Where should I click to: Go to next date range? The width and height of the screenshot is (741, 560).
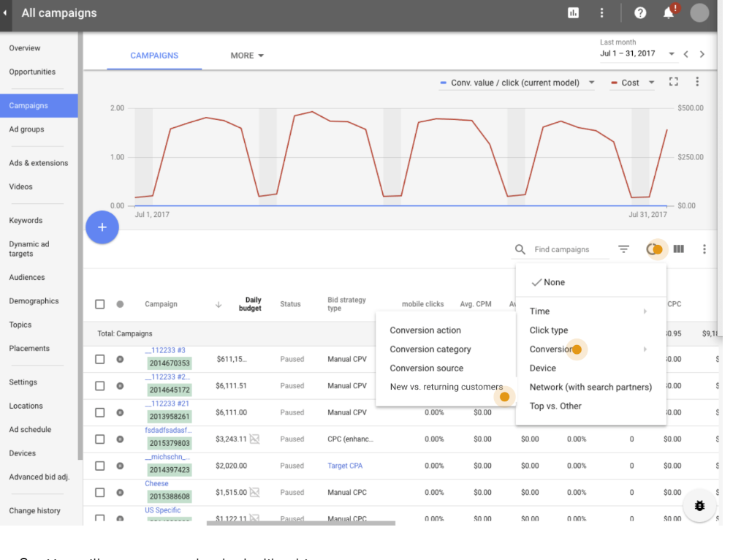702,54
